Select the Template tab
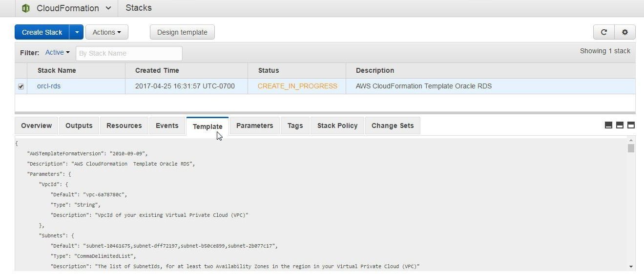This screenshot has height=274, width=644. [208, 126]
